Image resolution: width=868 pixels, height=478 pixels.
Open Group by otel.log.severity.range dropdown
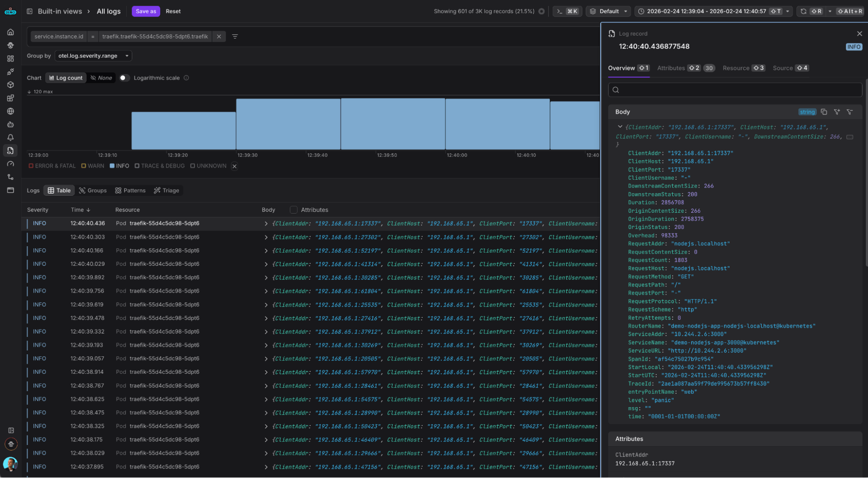tap(93, 56)
